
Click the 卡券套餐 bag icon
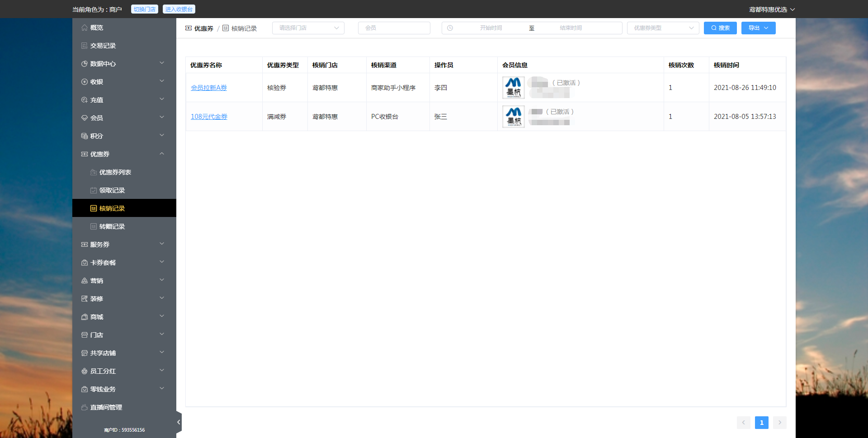point(85,263)
